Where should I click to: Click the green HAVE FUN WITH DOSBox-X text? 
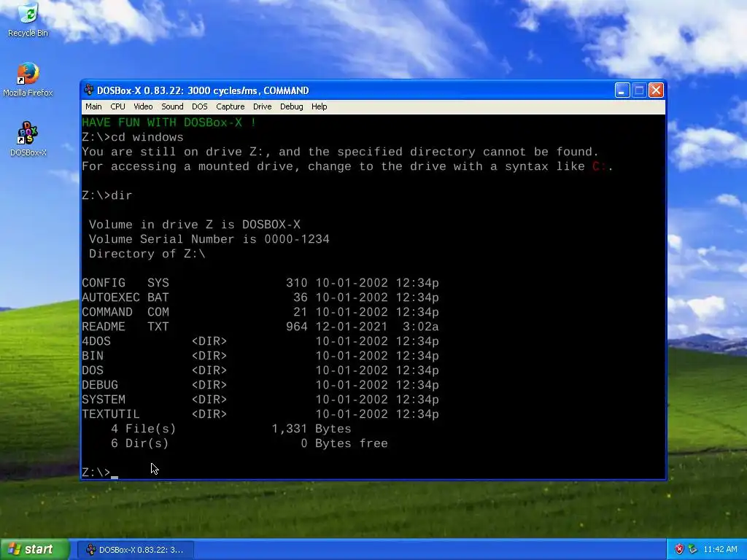(169, 122)
